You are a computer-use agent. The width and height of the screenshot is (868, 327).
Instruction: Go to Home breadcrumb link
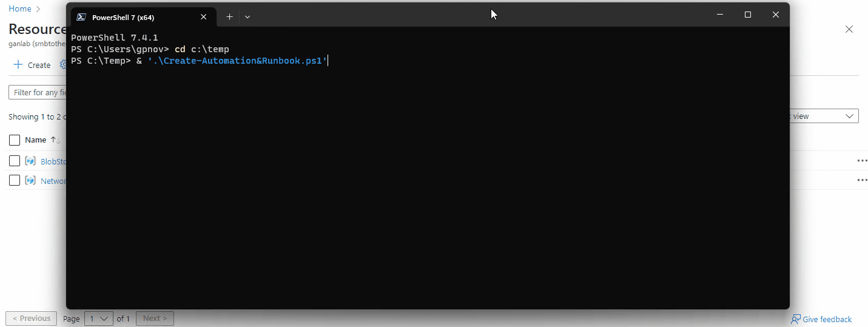[x=20, y=9]
